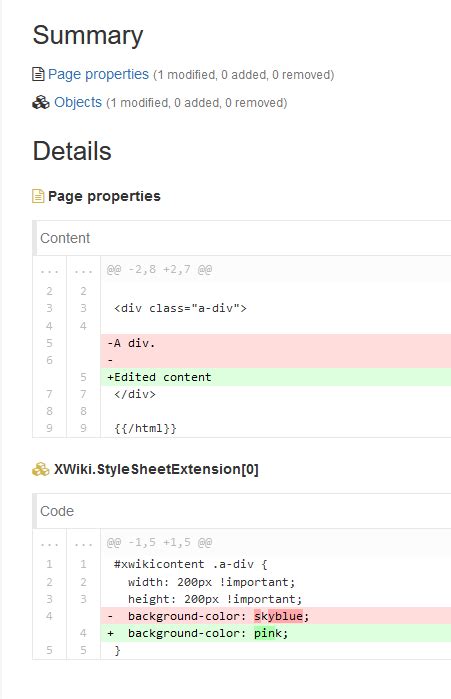The image size is (451, 699).
Task: Click the '#xwikicontent .a-div {' code line
Action: 190,564
